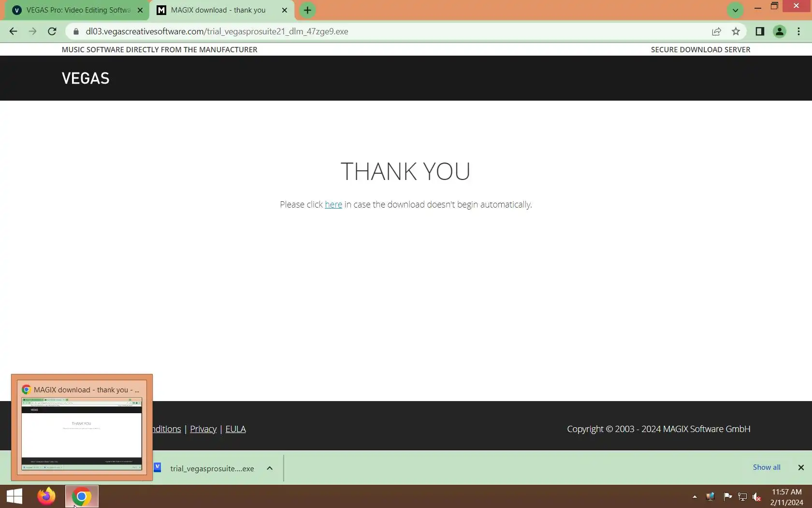The height and width of the screenshot is (508, 812).
Task: Close the downloads bar
Action: coord(801,467)
